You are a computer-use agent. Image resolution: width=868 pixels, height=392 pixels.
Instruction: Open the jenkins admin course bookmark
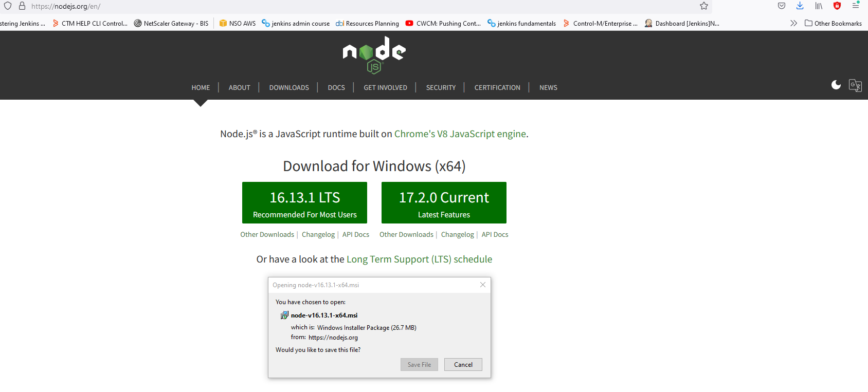tap(296, 23)
